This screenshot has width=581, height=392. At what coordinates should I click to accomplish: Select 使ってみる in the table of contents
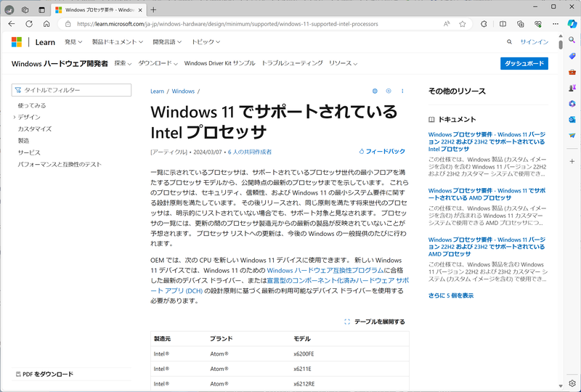32,105
